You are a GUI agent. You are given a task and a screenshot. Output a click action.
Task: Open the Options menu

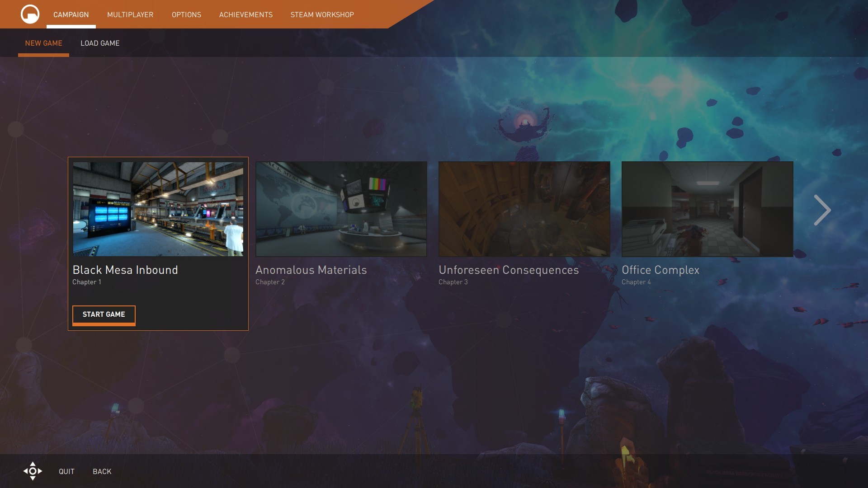click(186, 14)
